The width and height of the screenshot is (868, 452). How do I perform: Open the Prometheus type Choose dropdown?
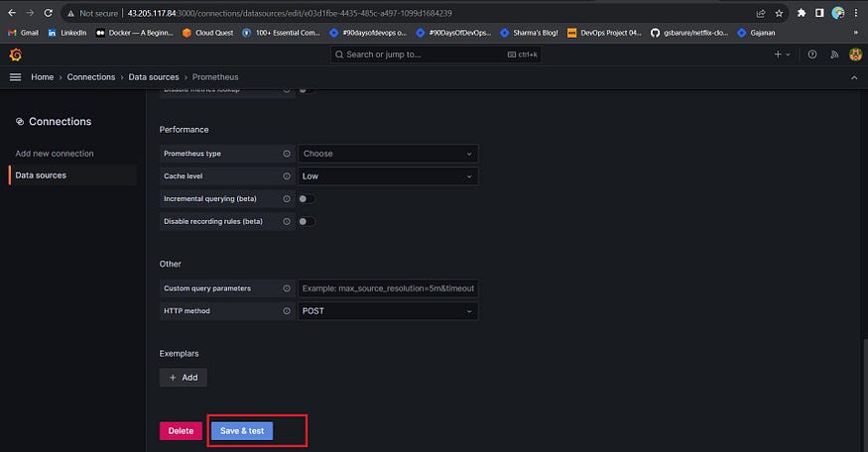(x=388, y=154)
